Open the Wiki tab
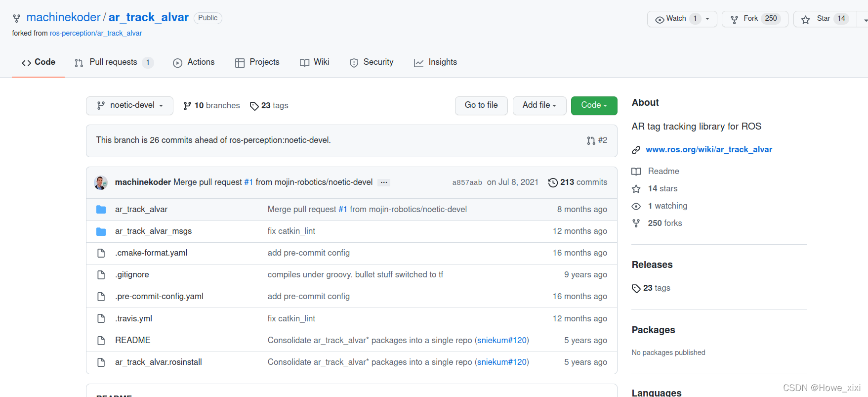The height and width of the screenshot is (397, 868). (315, 62)
